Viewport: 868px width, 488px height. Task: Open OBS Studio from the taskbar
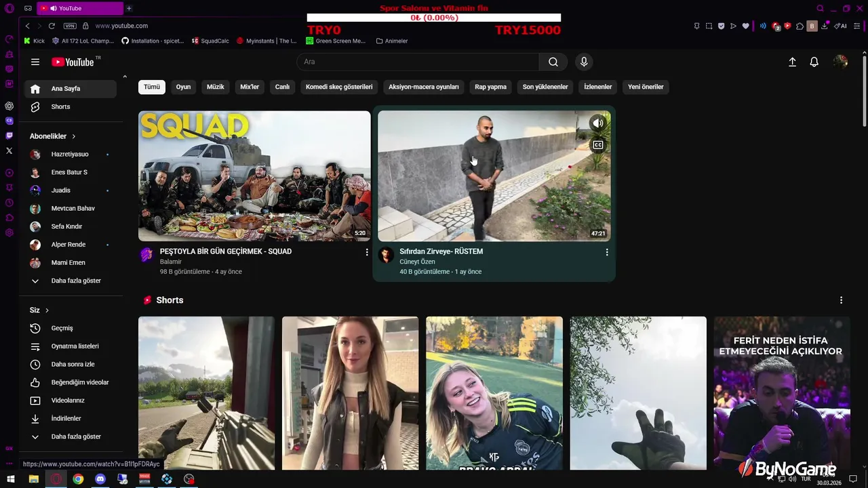pyautogui.click(x=189, y=479)
